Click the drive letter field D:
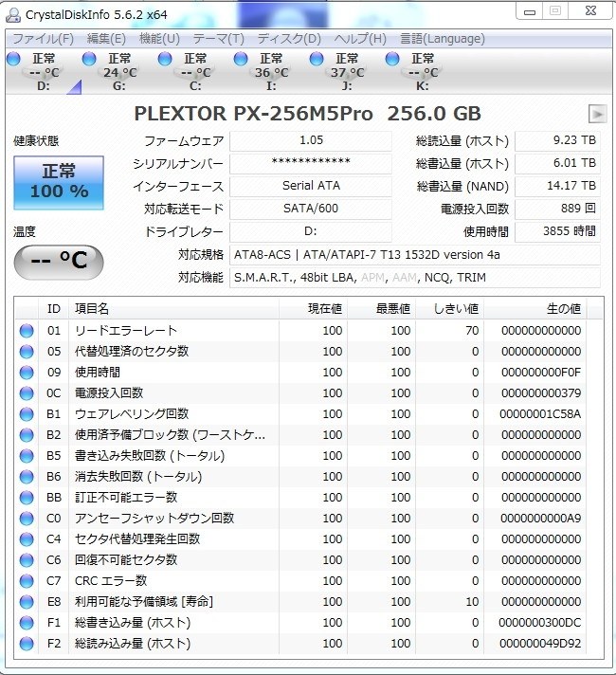Image resolution: width=616 pixels, height=675 pixels. point(311,231)
